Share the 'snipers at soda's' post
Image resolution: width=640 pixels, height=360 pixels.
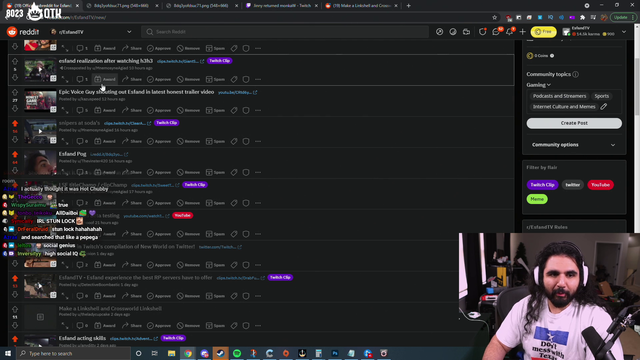pyautogui.click(x=132, y=141)
